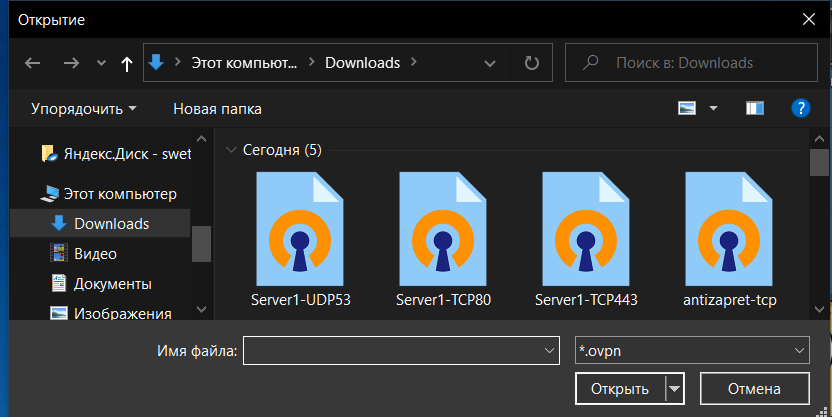Open the 'Открыть' button dropdown arrow

click(674, 389)
